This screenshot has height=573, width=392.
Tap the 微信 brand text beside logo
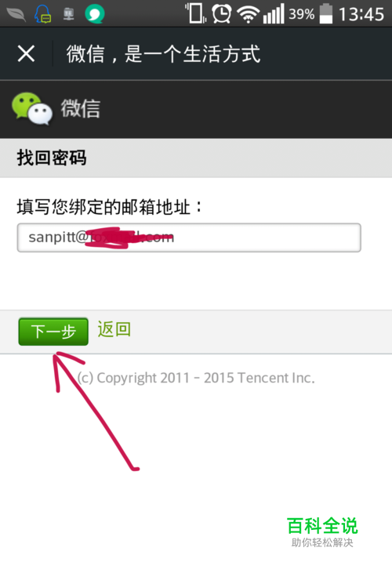81,108
